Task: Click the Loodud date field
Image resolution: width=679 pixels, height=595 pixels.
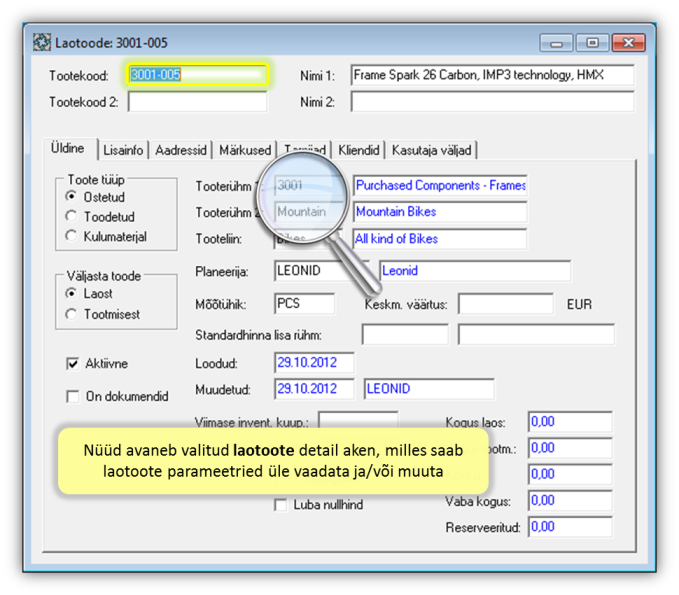Action: click(314, 362)
